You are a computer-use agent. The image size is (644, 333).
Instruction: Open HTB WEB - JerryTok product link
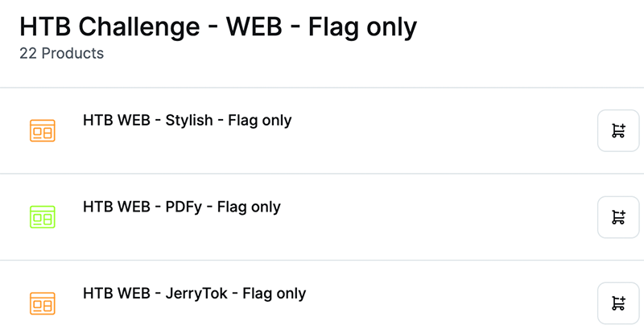[194, 294]
